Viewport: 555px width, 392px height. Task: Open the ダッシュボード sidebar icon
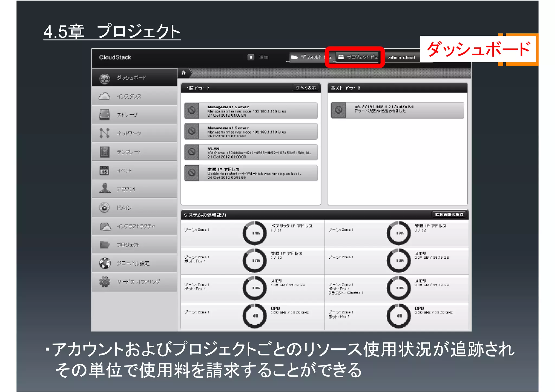click(105, 79)
